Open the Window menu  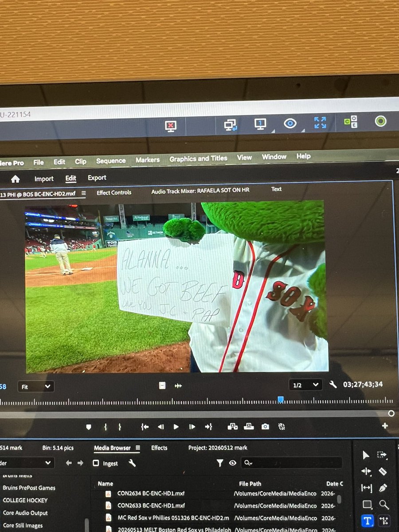(274, 156)
